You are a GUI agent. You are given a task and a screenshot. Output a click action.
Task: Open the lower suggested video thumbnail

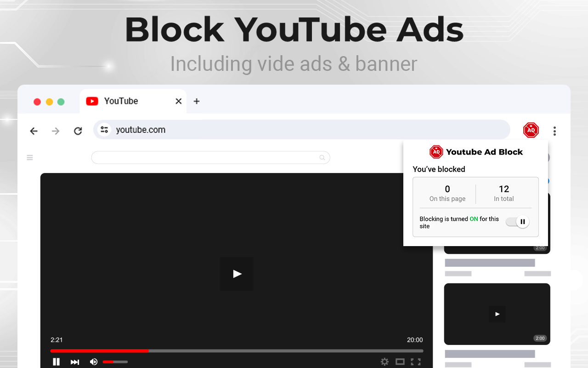pyautogui.click(x=497, y=314)
